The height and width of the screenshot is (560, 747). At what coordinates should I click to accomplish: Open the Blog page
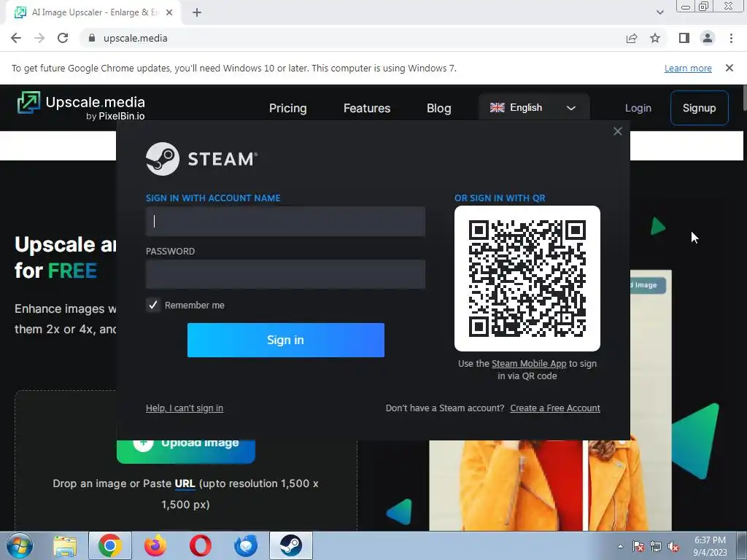point(438,108)
